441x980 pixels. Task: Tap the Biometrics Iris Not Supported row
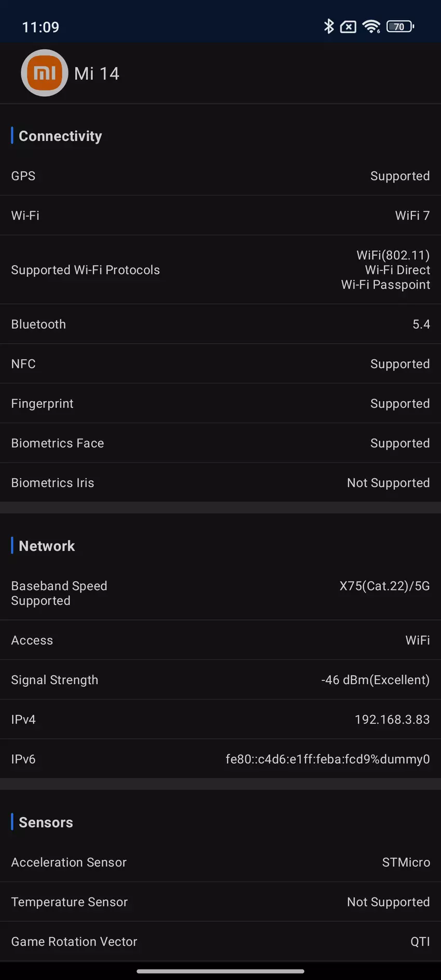click(x=220, y=482)
